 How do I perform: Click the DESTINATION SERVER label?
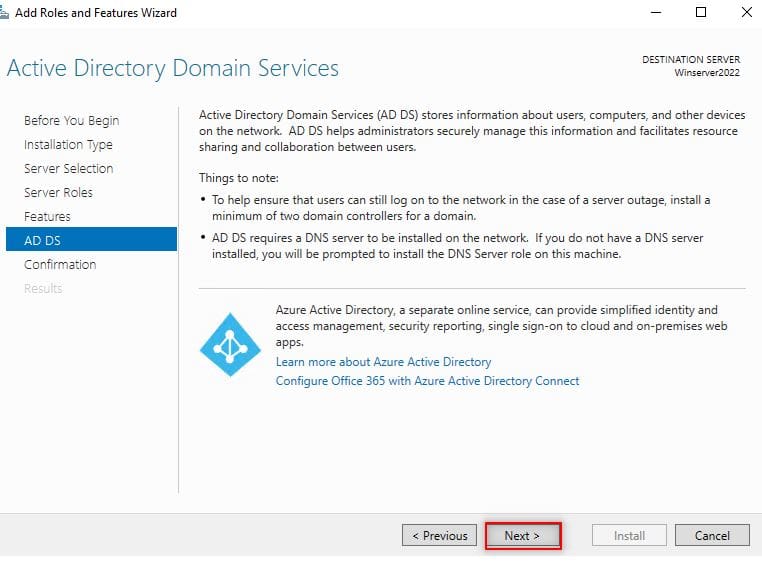(x=691, y=60)
